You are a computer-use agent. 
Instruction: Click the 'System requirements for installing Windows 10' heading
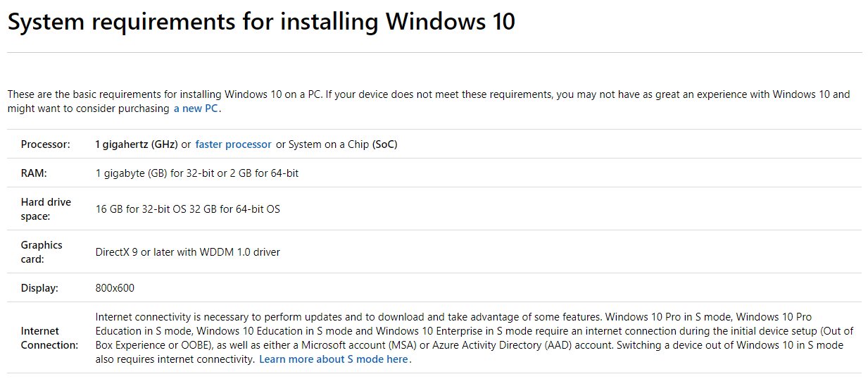tap(261, 22)
